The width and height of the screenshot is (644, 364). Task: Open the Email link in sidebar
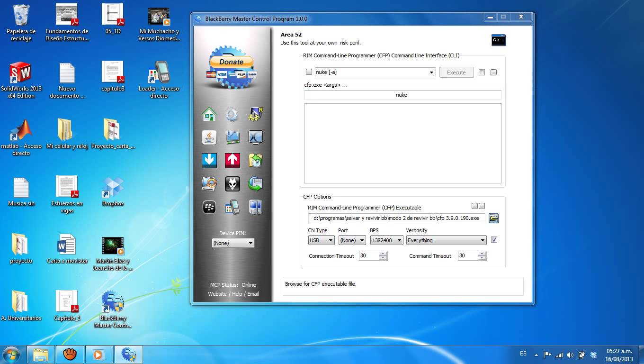253,294
